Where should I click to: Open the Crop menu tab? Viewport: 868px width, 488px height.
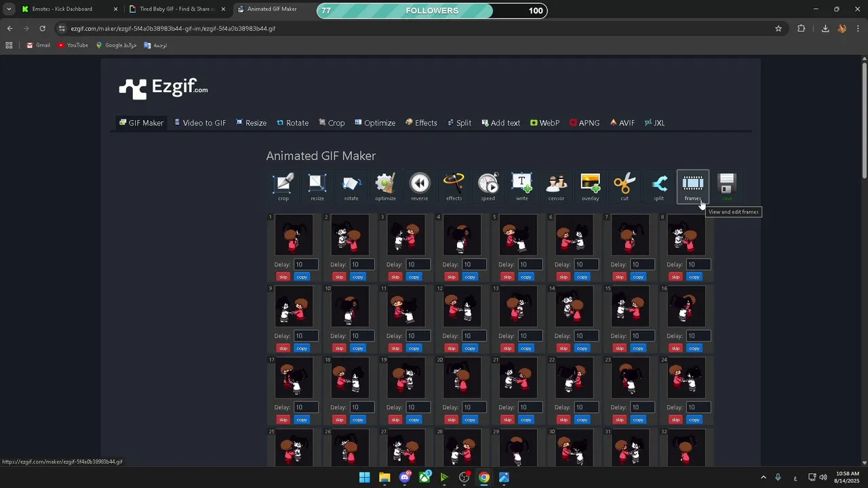332,123
